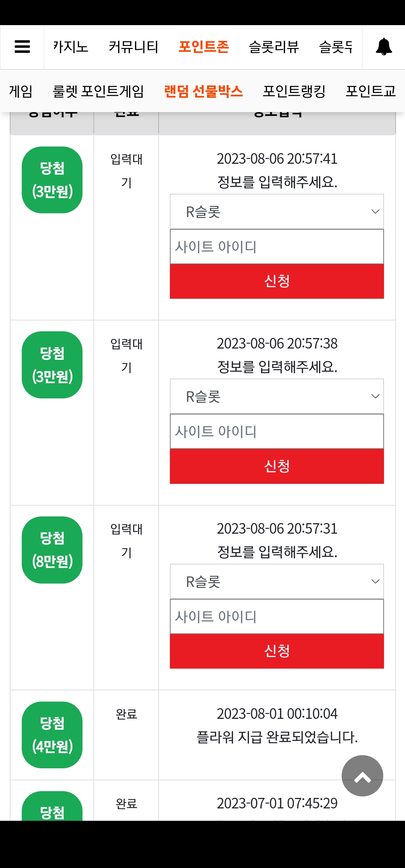
Task: Go to 슬롯리뷰 tab
Action: [274, 47]
